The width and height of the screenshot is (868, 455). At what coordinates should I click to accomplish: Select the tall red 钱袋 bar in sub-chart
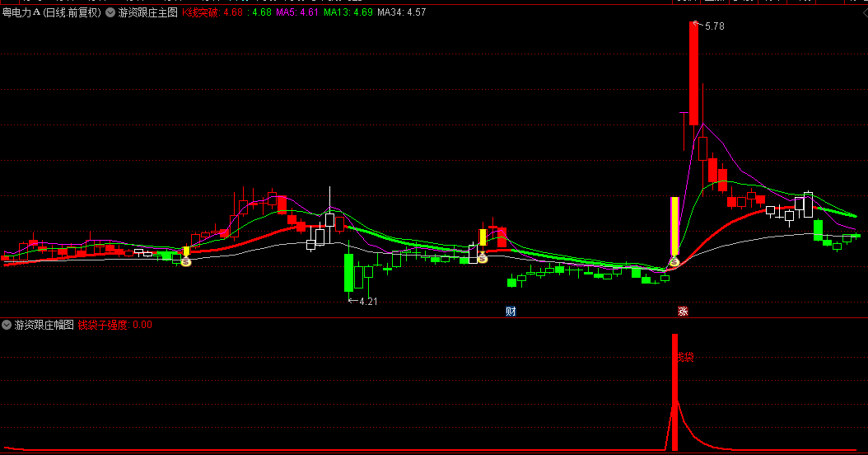click(674, 392)
